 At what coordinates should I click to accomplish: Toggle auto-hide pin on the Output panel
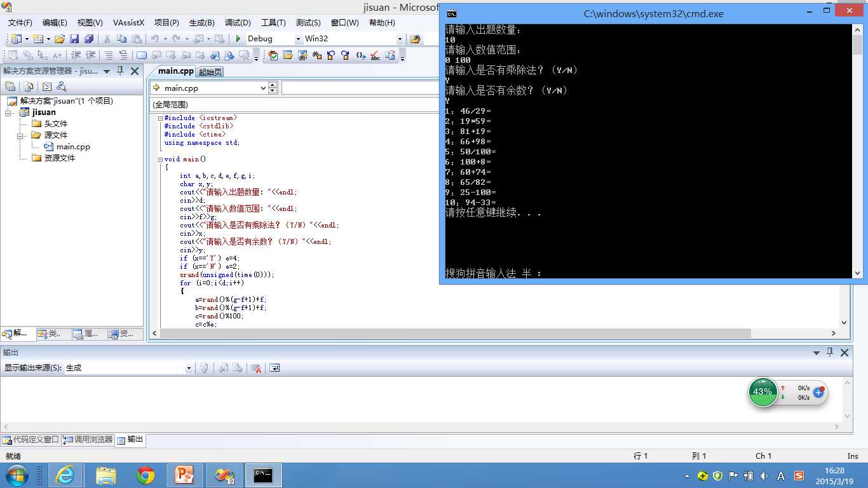click(830, 352)
